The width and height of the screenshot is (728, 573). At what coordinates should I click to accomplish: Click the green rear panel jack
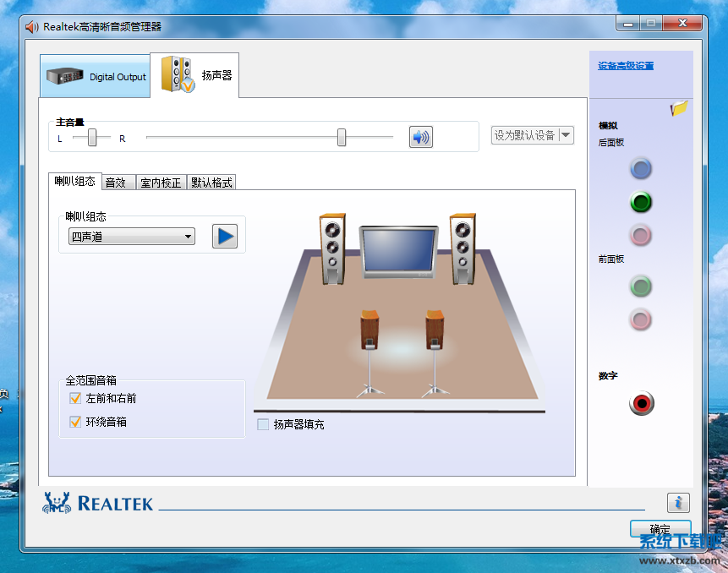(x=641, y=202)
